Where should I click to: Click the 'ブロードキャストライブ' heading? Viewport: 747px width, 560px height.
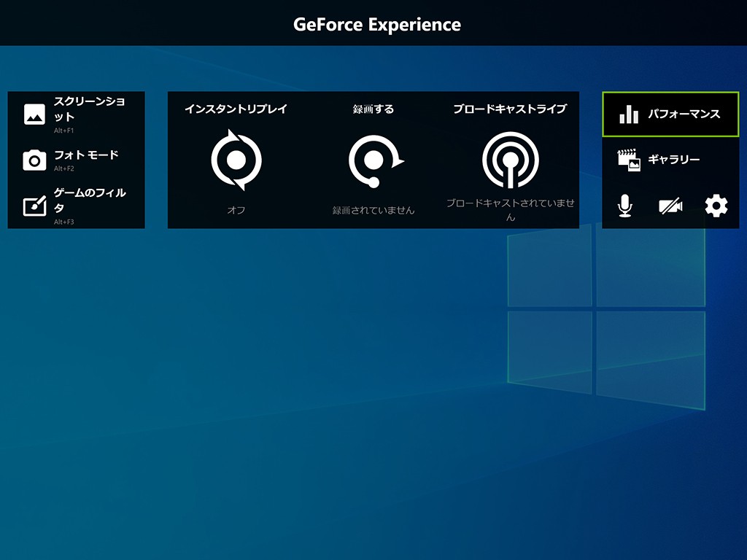[x=510, y=109]
